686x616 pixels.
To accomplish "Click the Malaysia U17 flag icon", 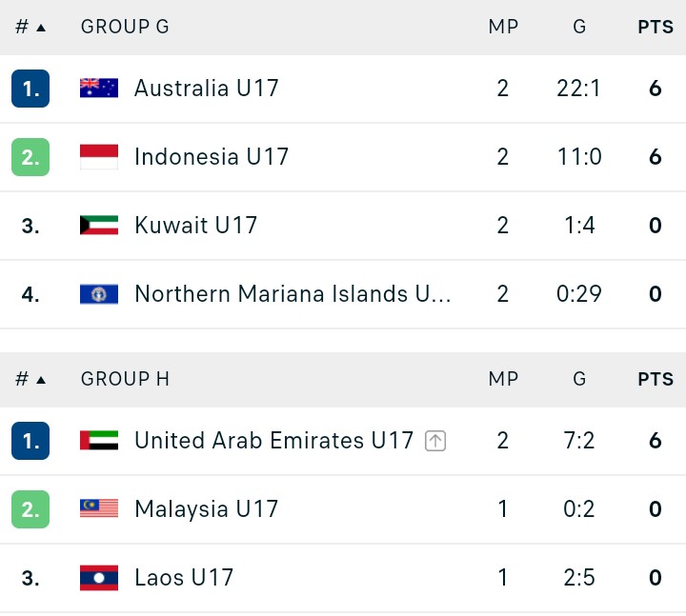I will [99, 508].
